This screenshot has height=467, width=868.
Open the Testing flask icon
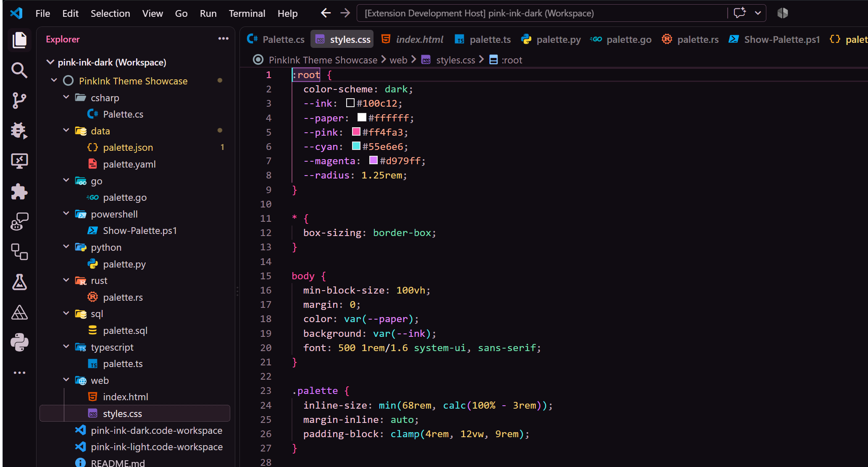coord(19,282)
